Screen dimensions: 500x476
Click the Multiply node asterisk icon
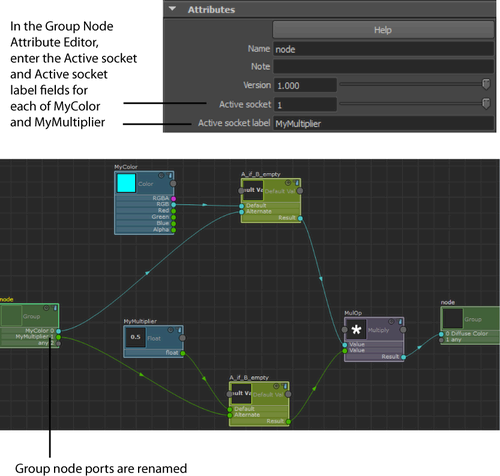tap(356, 330)
